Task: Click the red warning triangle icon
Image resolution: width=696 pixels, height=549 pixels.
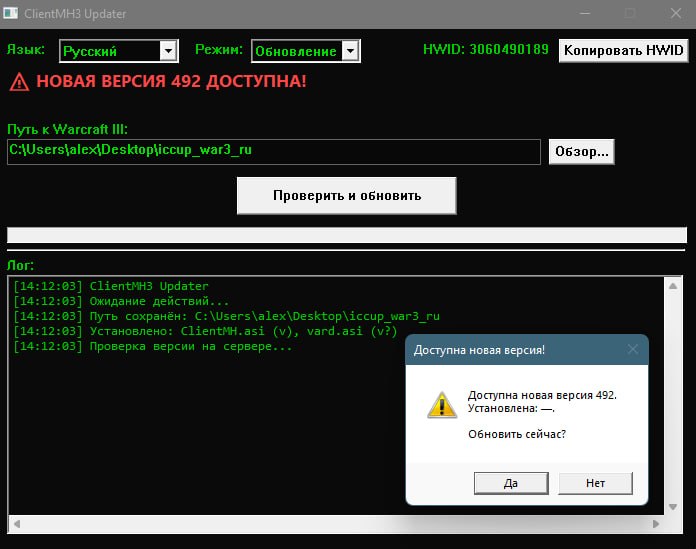Action: pyautogui.click(x=20, y=82)
